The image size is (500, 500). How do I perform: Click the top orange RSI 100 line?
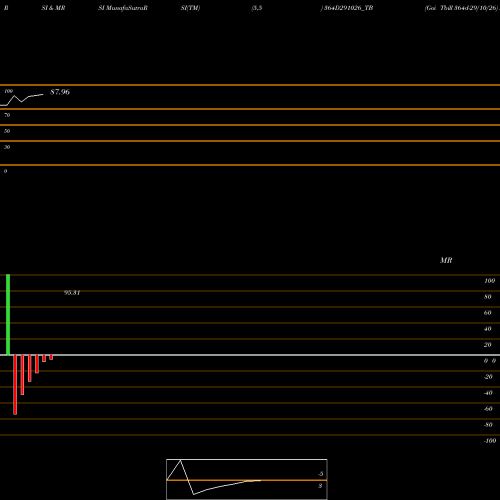pyautogui.click(x=250, y=85)
